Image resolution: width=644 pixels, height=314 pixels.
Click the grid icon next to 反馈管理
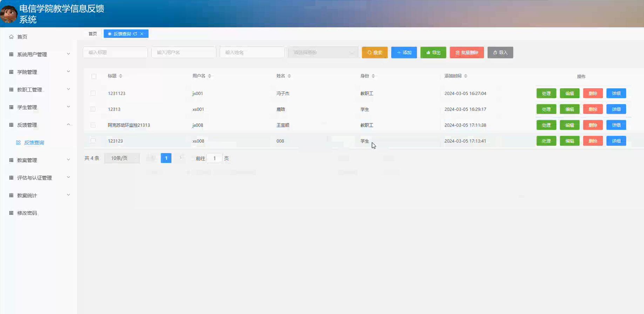pyautogui.click(x=11, y=125)
